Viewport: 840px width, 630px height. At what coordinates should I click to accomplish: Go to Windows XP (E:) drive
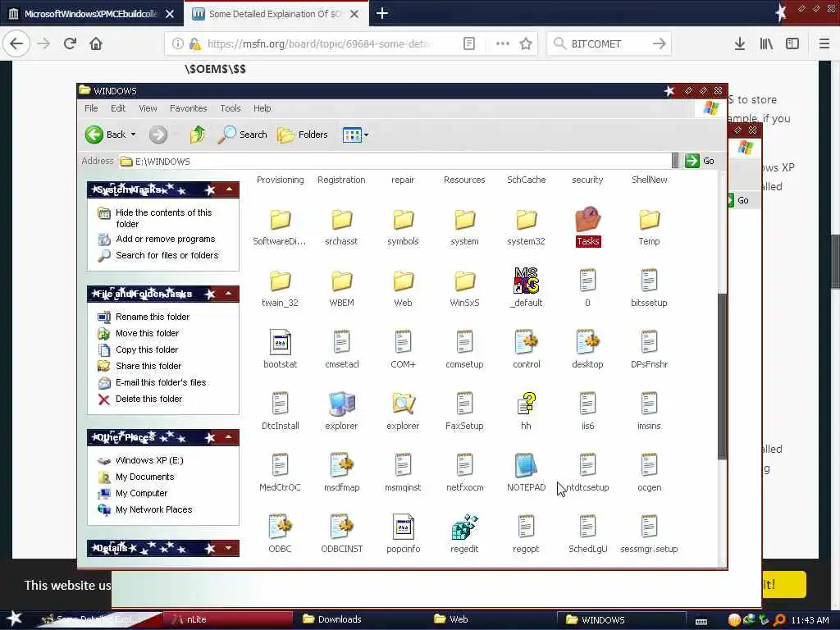(x=149, y=460)
